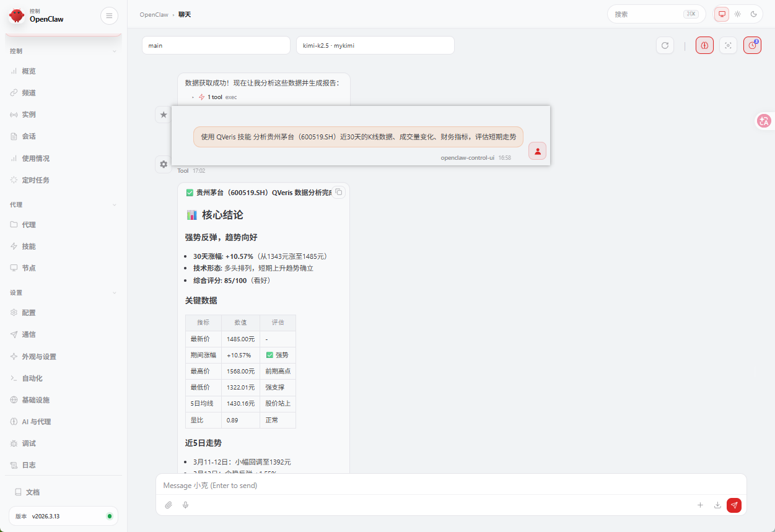Click the refresh chat icon
This screenshot has height=532, width=775.
(x=665, y=45)
